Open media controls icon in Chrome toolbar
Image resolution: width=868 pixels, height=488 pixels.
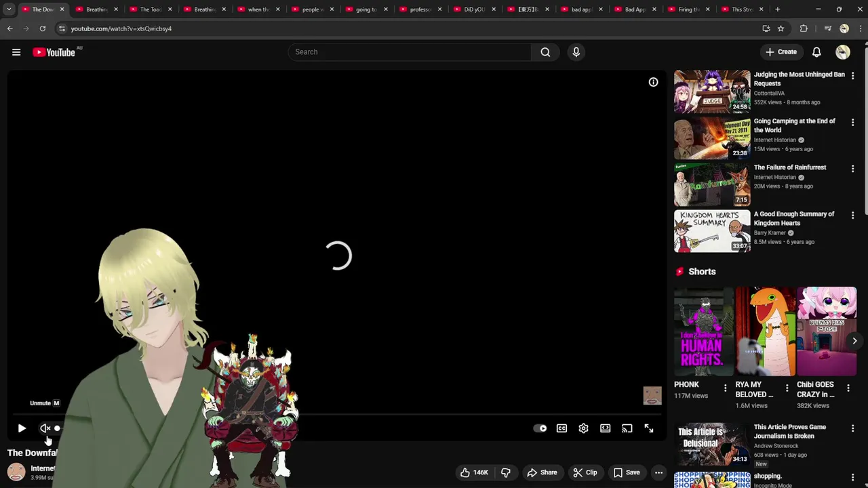[x=827, y=28]
